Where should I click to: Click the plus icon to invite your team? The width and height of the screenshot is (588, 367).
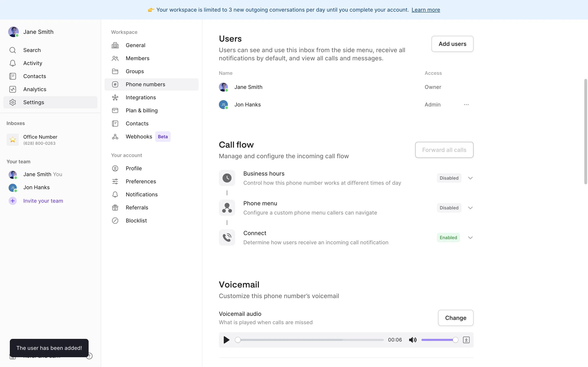click(x=13, y=201)
